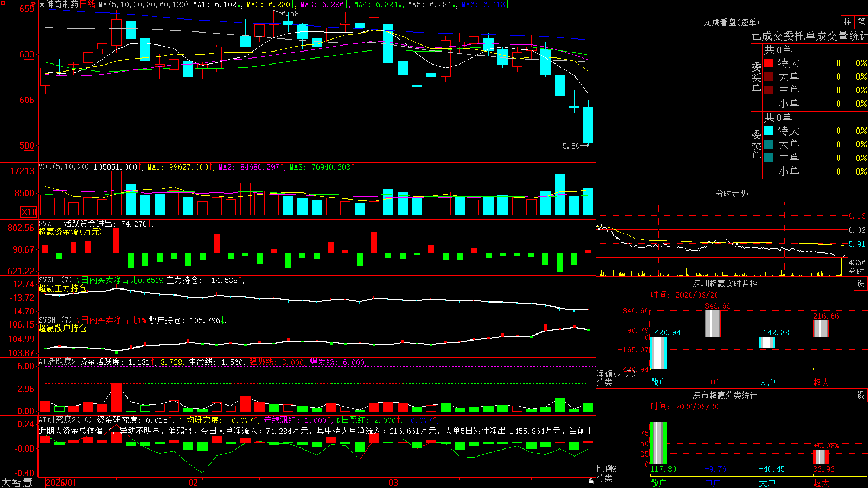Click the dark red 中单 swatch under 委买单

click(x=768, y=90)
